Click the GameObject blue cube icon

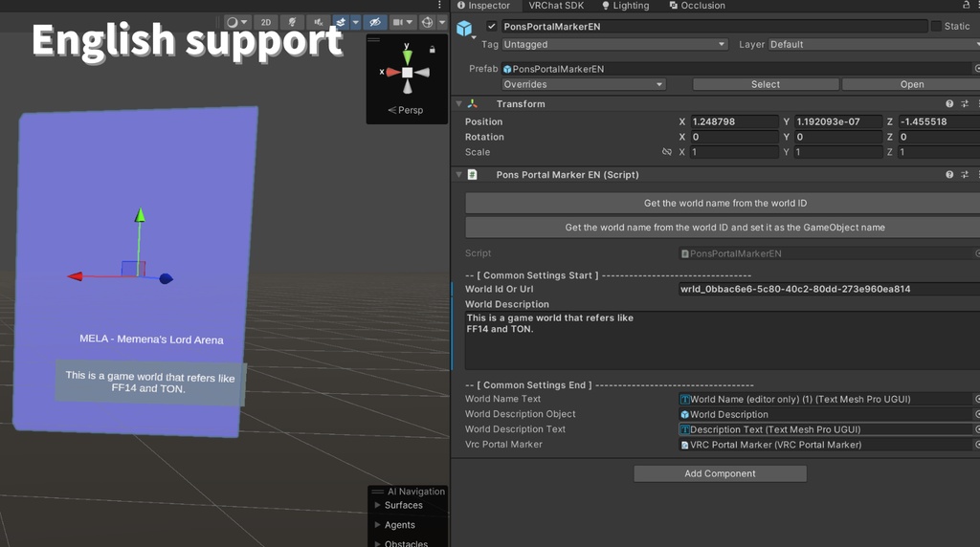pos(464,28)
